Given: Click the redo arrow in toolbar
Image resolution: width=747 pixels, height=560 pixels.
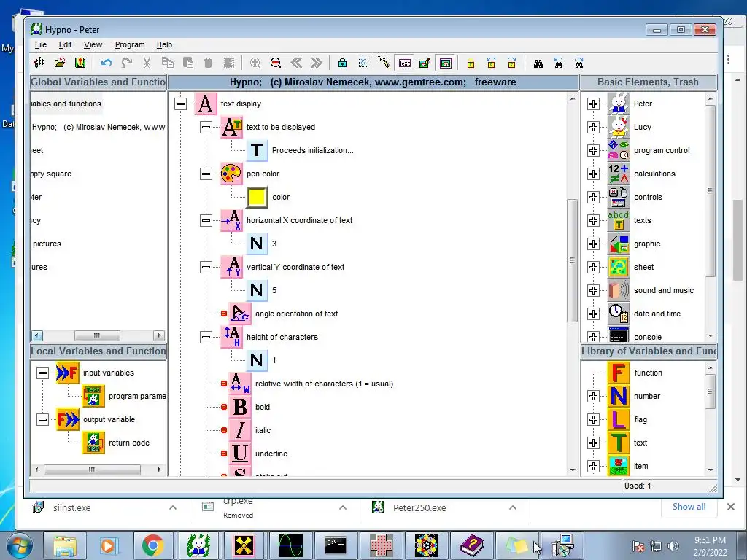Looking at the screenshot, I should (127, 63).
